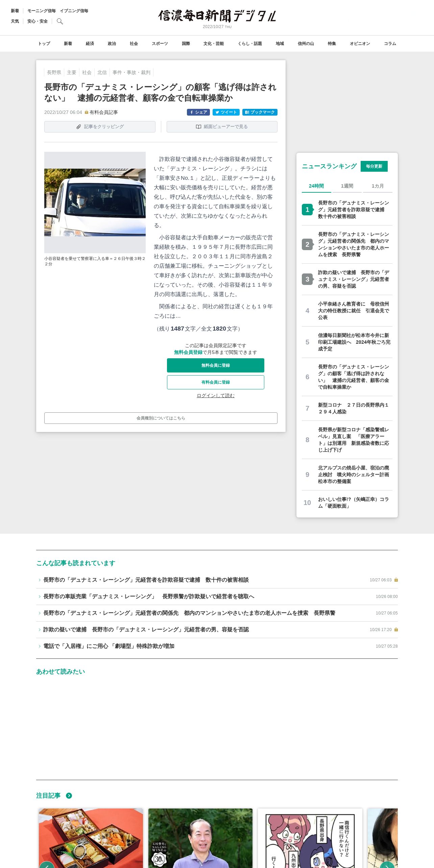Click ログインして読む link
This screenshot has height=868, width=434.
pos(216,395)
